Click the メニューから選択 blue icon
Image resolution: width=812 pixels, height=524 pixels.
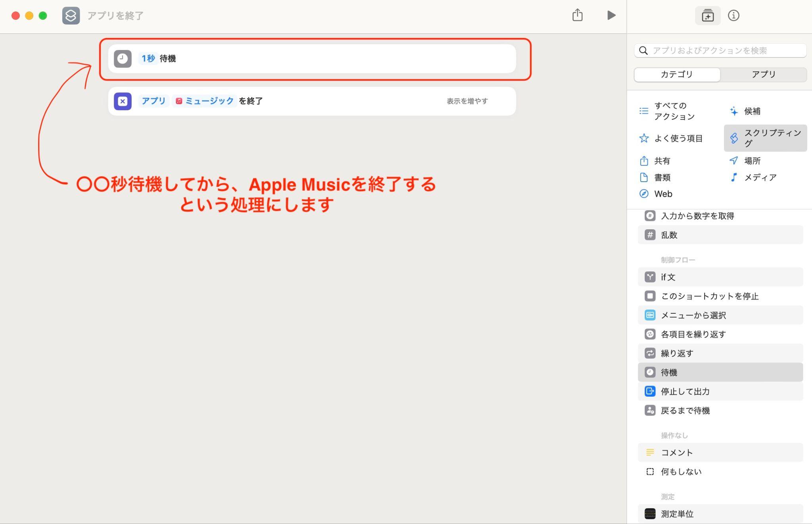point(650,315)
